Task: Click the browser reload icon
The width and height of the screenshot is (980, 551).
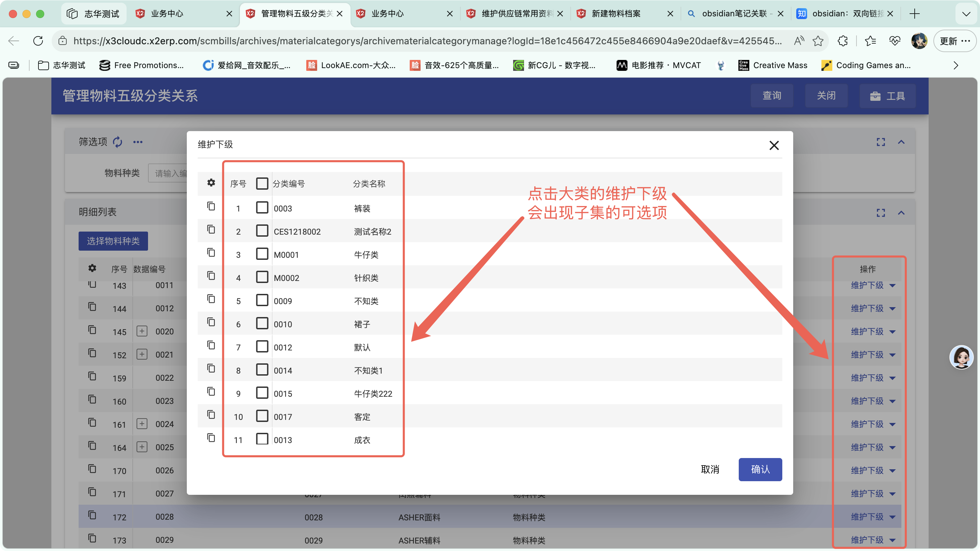Action: 38,41
